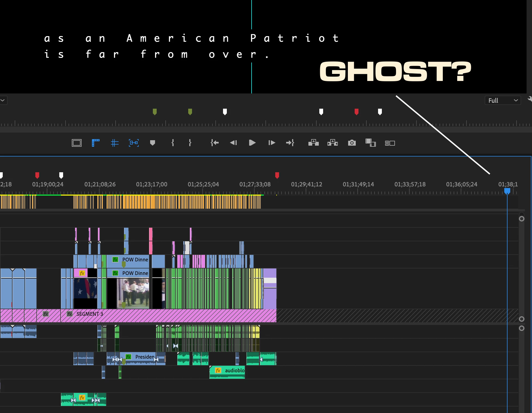Toggle the show rulers button
532x413 pixels.
point(95,143)
